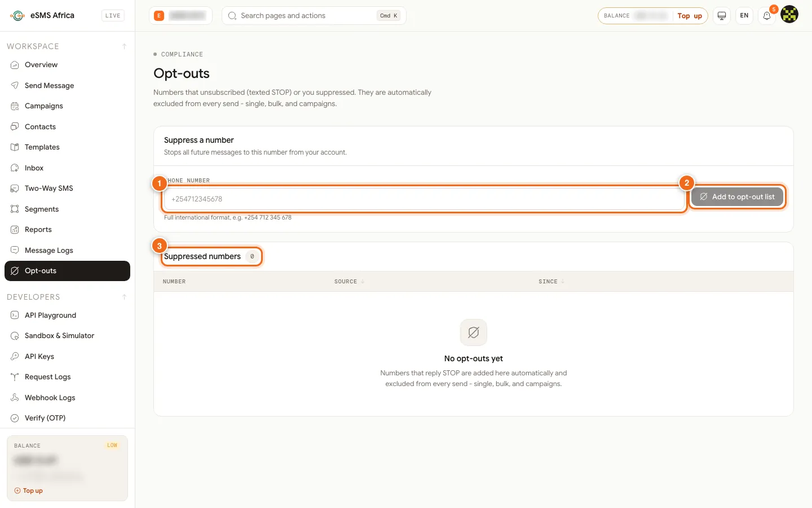Screen dimensions: 812x508
Task: Click the Webhook Logs icon
Action: tap(15, 397)
